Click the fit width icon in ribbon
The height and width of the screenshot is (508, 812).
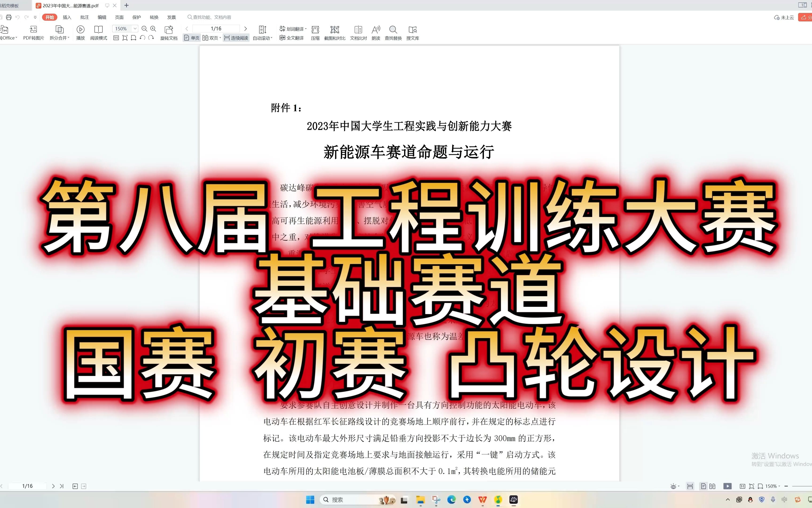click(133, 38)
